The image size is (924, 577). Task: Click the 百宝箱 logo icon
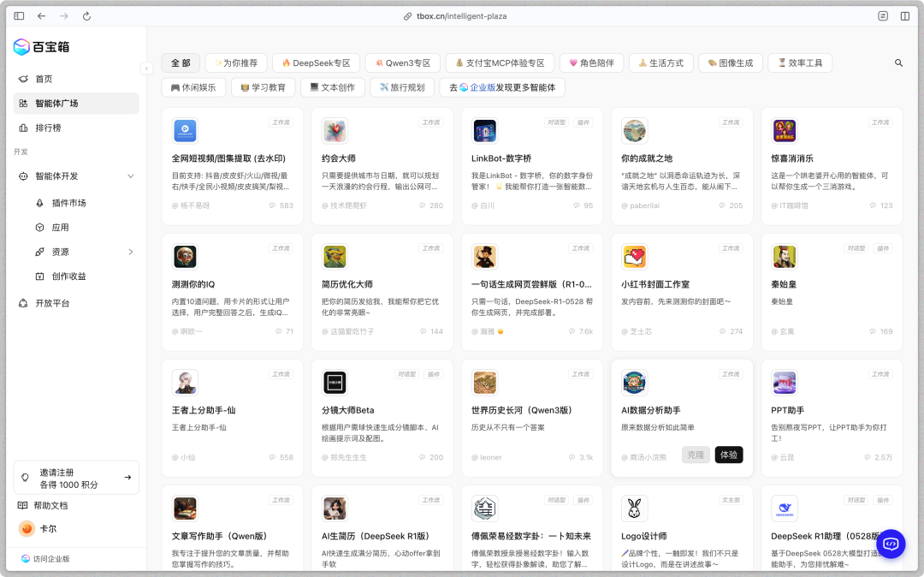point(21,46)
